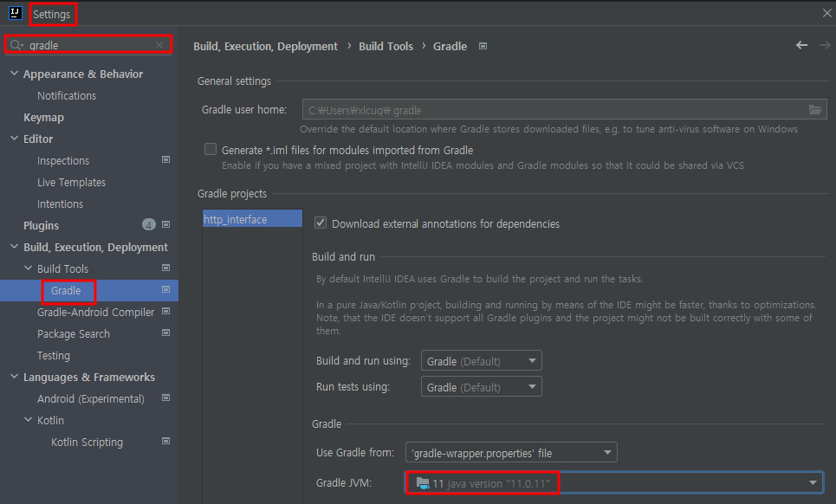Click Build, Execution, Deployment breadcrumb
Screen dimensions: 836x504
click(265, 47)
